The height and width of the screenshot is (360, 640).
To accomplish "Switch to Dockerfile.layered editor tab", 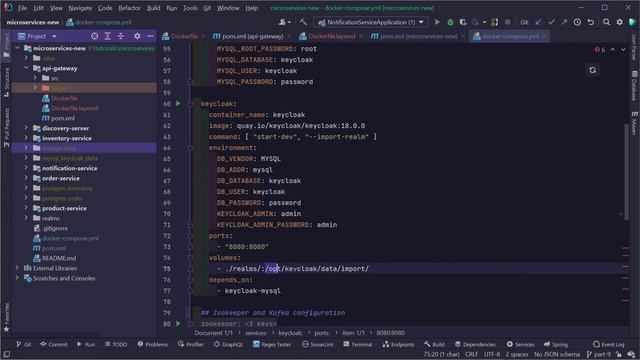I will 332,36.
